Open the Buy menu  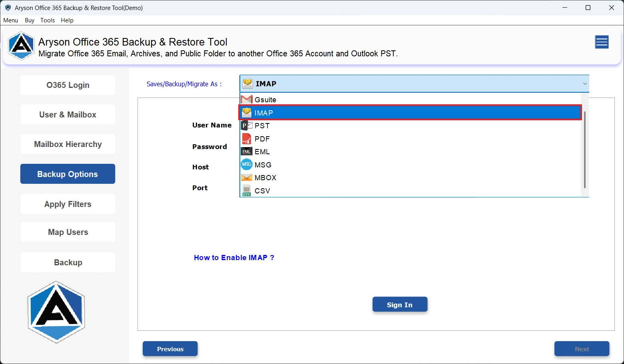point(30,20)
